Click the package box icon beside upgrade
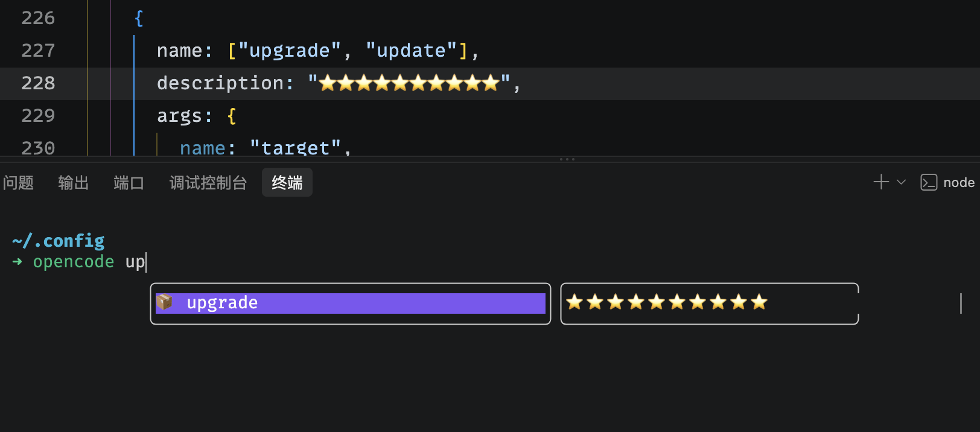This screenshot has width=980, height=432. tap(164, 302)
